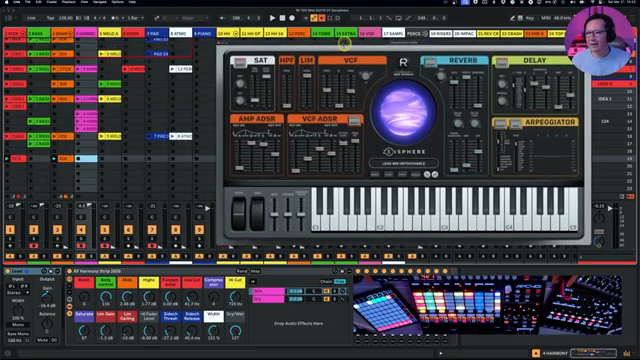Screen dimensions: 640x360
Task: Toggle the Draw Mode pencil icon
Action: click(513, 18)
